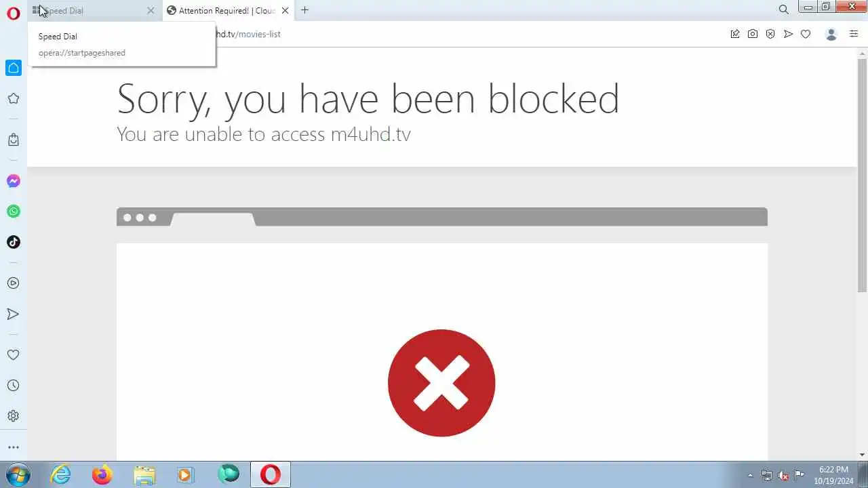Take a snapshot with the camera icon
This screenshot has width=868, height=488.
tap(753, 34)
